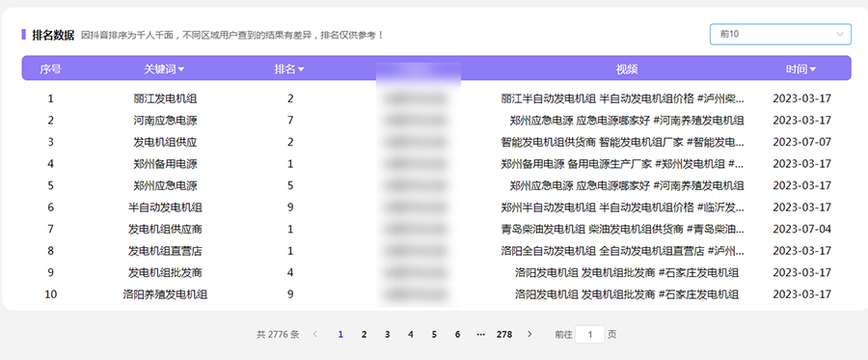
Task: Click the 视频 column header
Action: [x=627, y=69]
